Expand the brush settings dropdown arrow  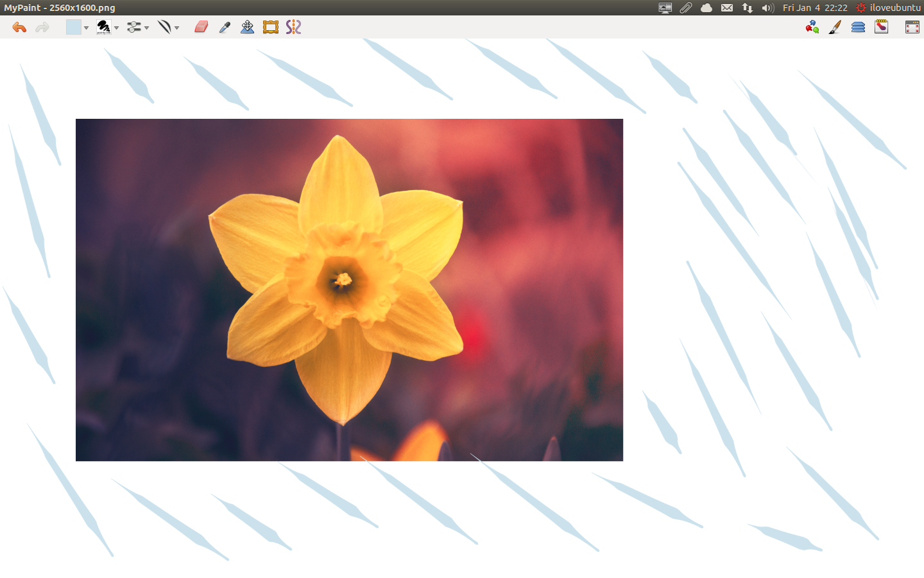pos(146,28)
